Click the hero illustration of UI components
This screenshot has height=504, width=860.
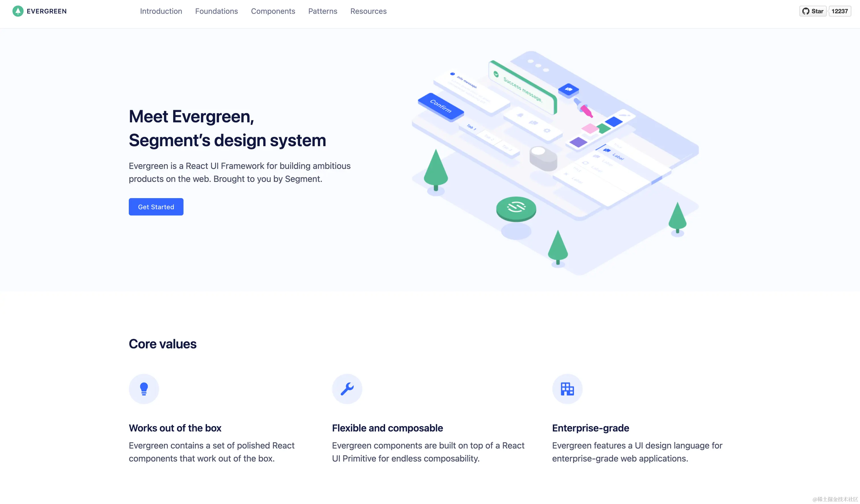tap(555, 163)
